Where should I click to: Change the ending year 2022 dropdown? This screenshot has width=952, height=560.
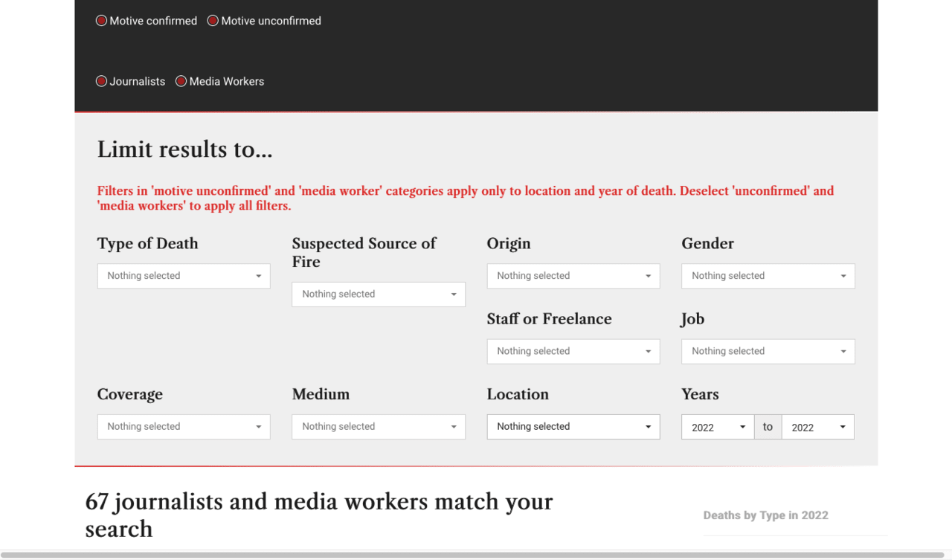tap(818, 427)
